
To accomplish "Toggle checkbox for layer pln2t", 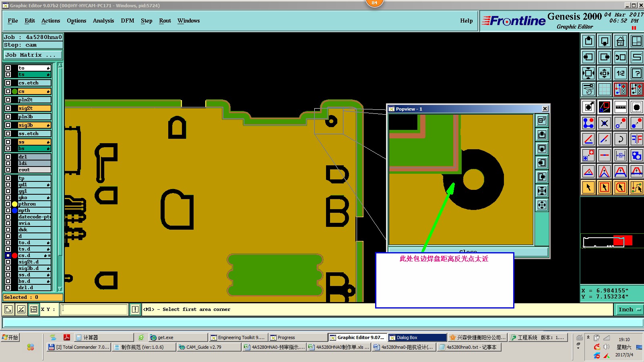I will click(x=8, y=100).
